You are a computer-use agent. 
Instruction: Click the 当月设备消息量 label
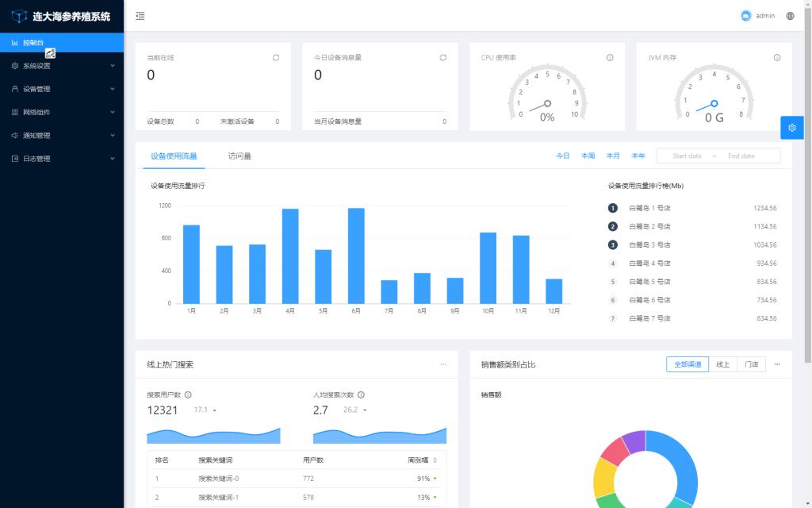(338, 121)
